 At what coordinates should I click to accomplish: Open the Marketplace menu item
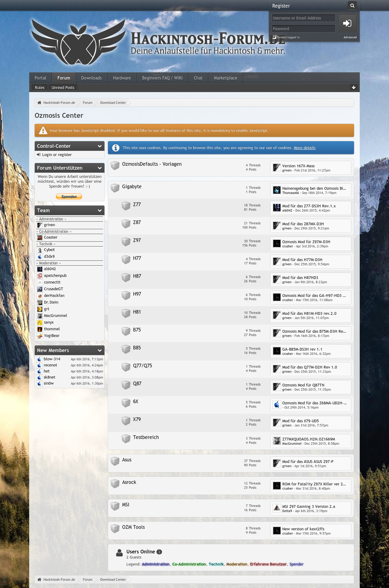pyautogui.click(x=225, y=78)
